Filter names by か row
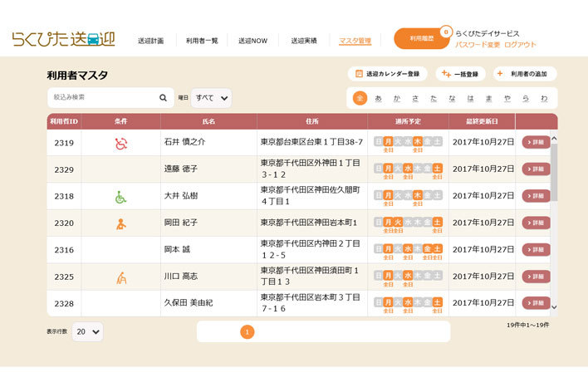588x392 pixels. pos(397,98)
